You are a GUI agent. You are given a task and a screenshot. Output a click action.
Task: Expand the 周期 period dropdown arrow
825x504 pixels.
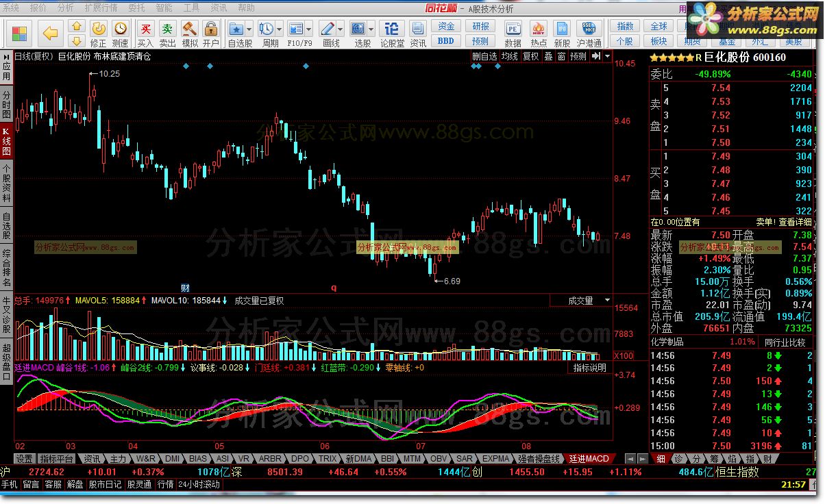(x=280, y=29)
